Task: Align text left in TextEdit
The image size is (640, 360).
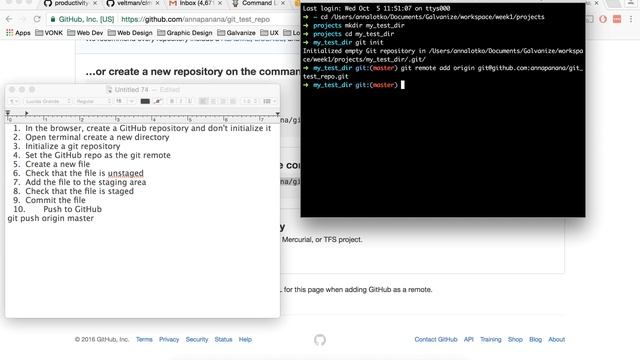Action: point(203,101)
